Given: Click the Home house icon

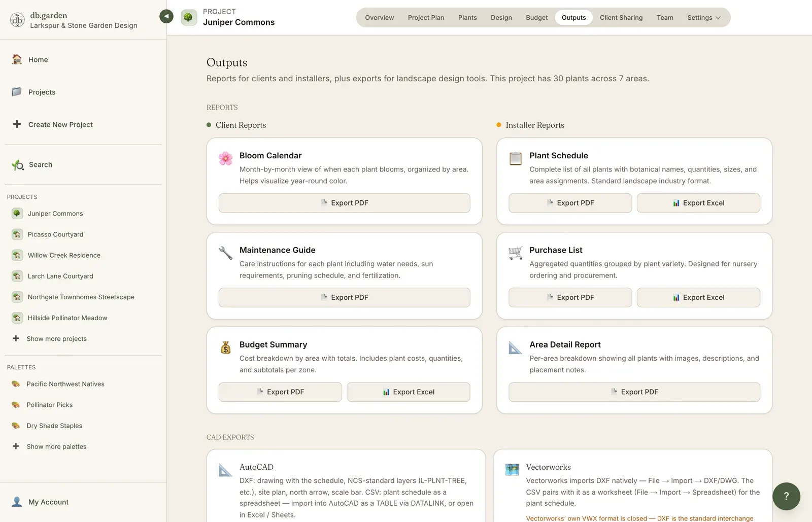Looking at the screenshot, I should (x=17, y=59).
